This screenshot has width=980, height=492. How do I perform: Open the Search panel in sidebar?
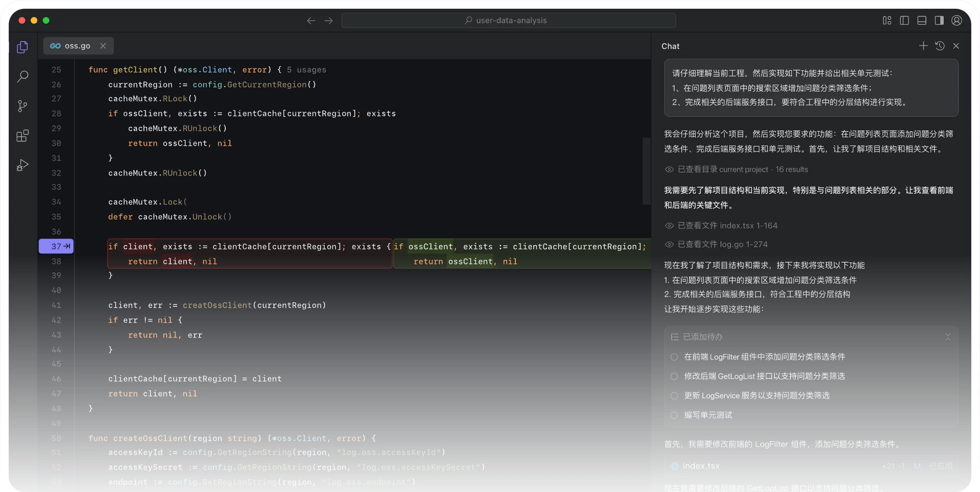(22, 77)
